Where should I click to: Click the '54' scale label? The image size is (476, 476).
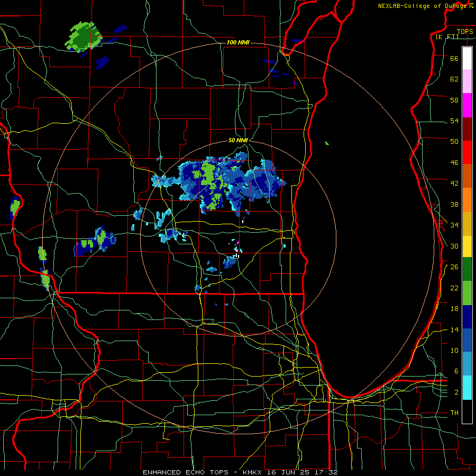[454, 121]
